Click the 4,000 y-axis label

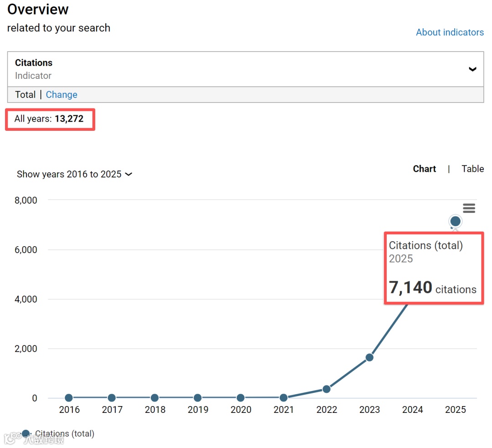pyautogui.click(x=26, y=299)
